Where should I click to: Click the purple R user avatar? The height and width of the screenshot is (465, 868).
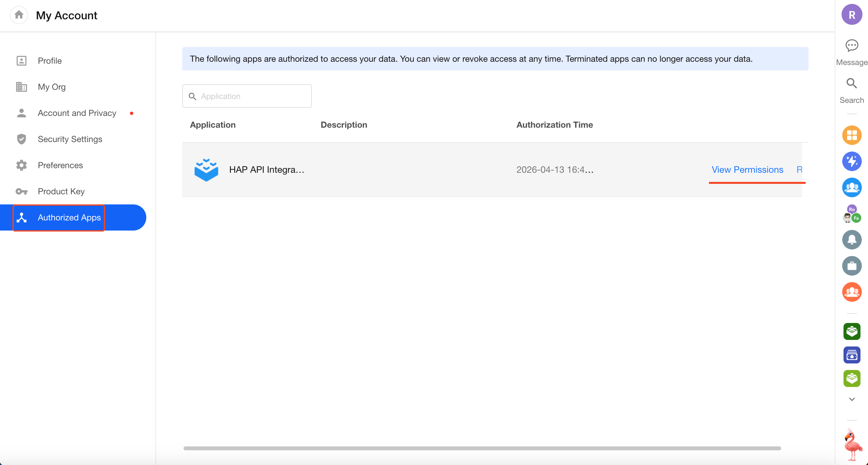click(851, 15)
